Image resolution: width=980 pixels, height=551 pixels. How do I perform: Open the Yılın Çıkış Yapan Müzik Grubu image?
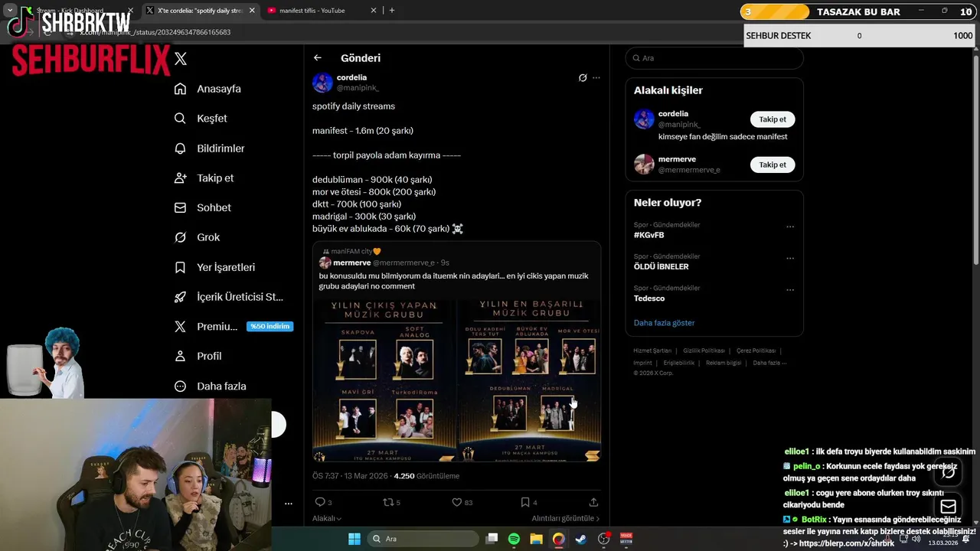click(x=384, y=380)
